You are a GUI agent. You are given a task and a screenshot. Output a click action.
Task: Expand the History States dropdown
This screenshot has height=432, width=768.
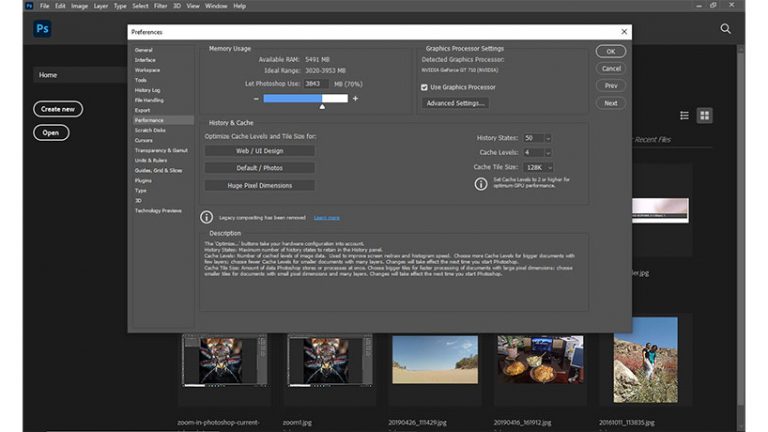(548, 137)
